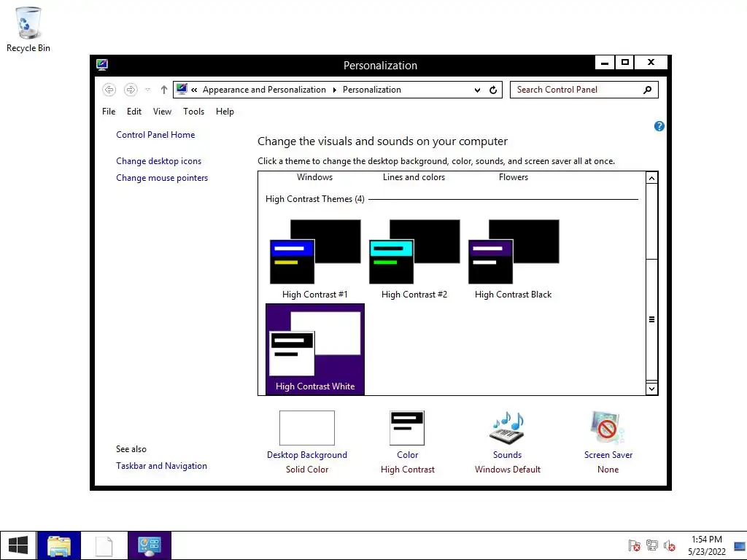
Task: Apply the High Contrast #1 theme
Action: (x=315, y=259)
